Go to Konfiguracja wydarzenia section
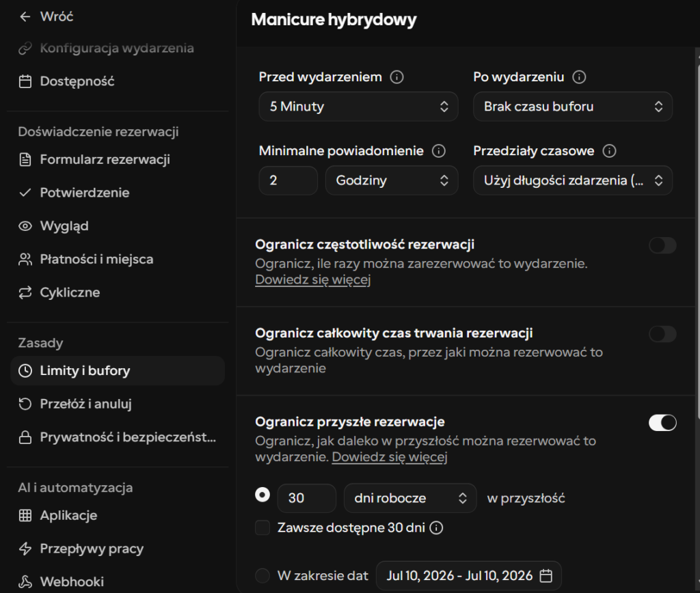This screenshot has width=700, height=593. (x=118, y=49)
